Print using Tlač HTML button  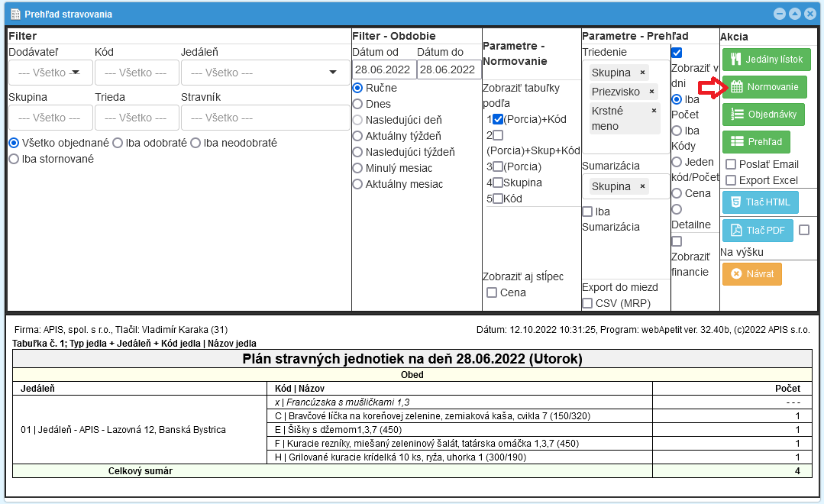click(x=760, y=202)
